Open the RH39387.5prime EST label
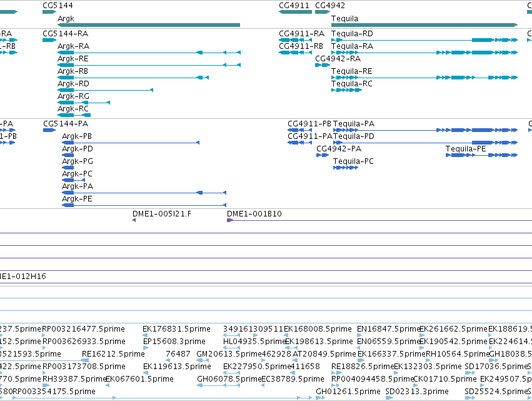This screenshot has height=401, width=532. 74,379
